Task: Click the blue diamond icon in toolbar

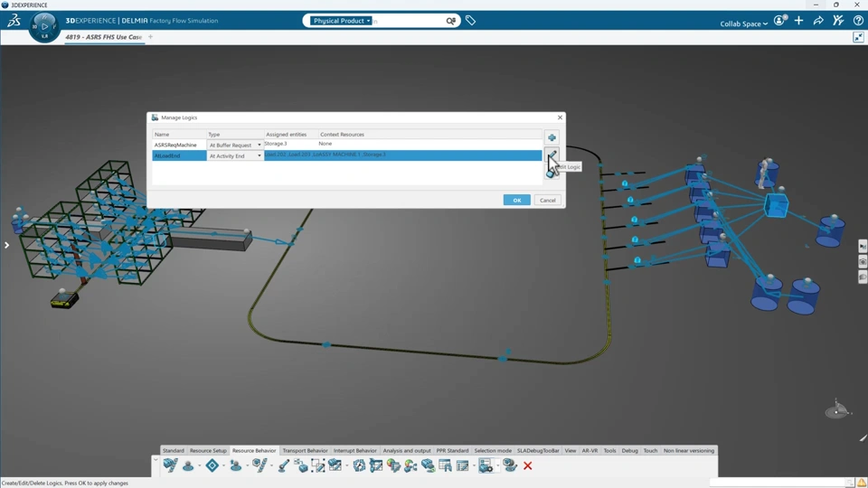Action: 212,466
